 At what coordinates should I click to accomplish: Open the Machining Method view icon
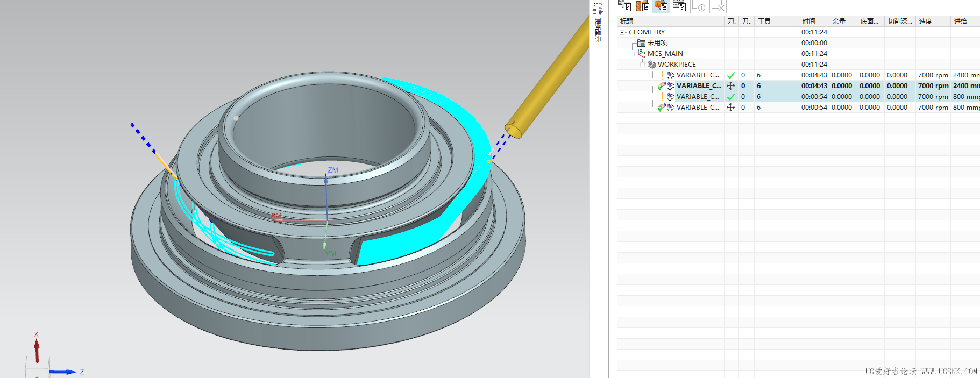679,6
